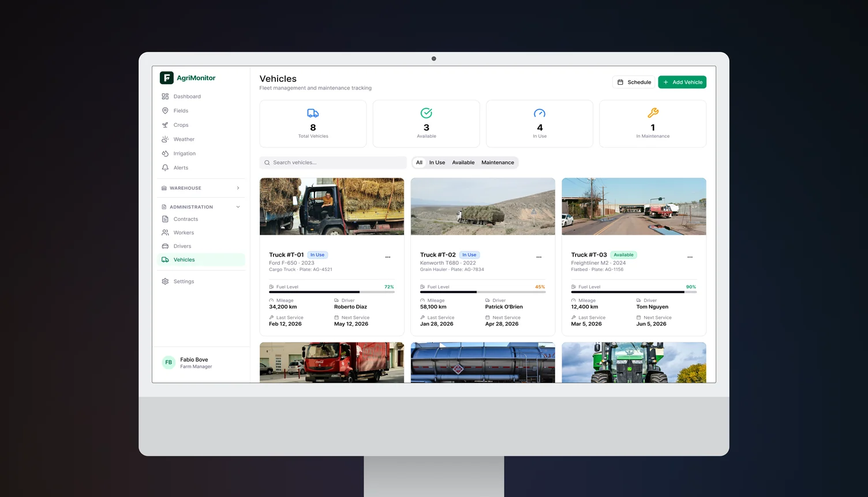Viewport: 868px width, 497px height.
Task: Click the Add Vehicle button
Action: tap(682, 82)
